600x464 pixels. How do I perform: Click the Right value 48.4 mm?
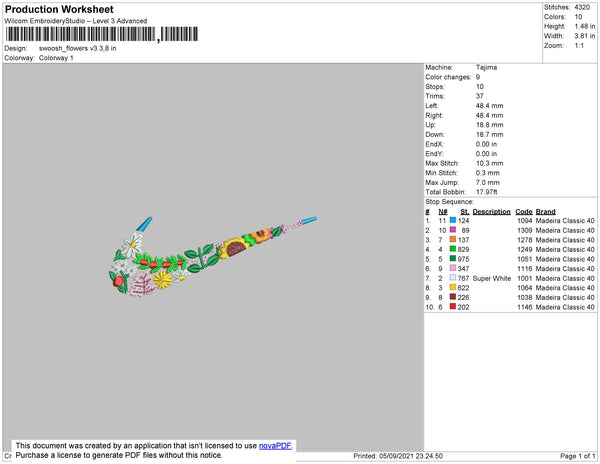(490, 115)
